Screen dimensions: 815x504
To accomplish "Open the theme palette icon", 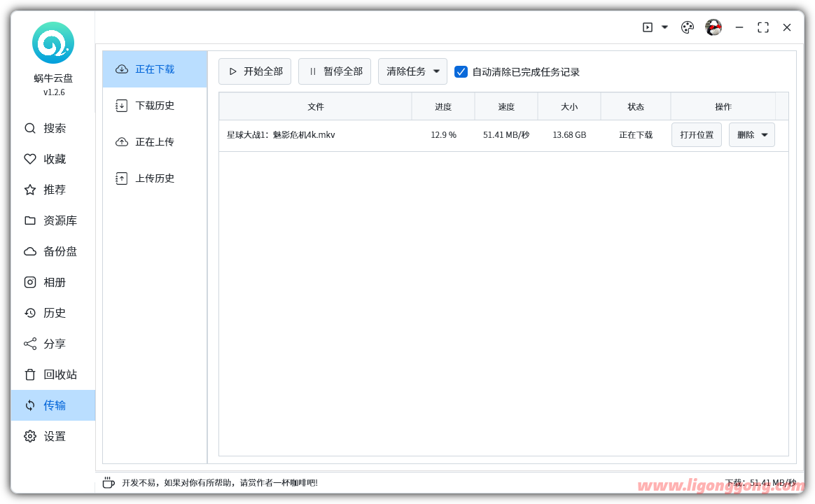I will click(687, 27).
